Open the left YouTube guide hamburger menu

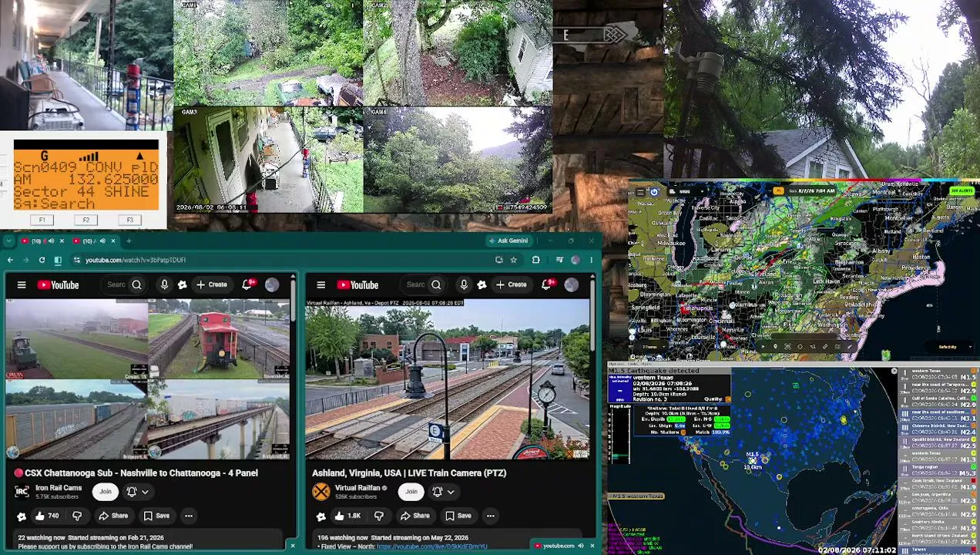click(x=22, y=285)
